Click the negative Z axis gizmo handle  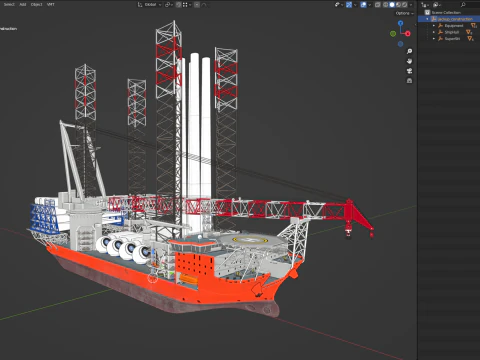(400, 44)
